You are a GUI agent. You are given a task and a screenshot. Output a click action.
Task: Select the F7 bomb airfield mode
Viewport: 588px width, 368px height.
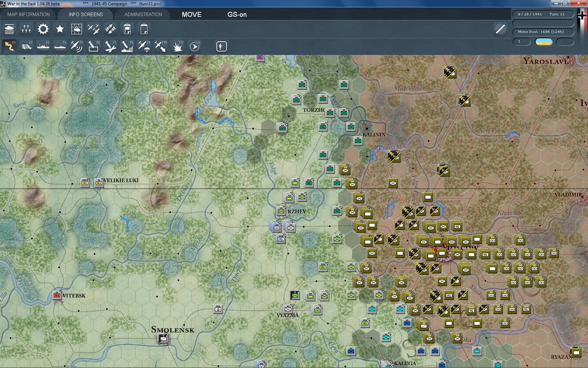pos(110,46)
